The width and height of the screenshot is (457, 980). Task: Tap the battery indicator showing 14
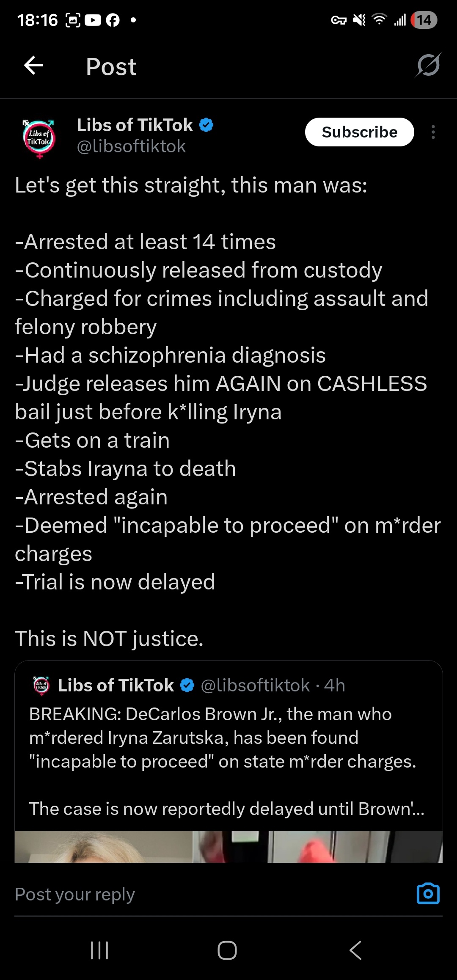pos(424,20)
